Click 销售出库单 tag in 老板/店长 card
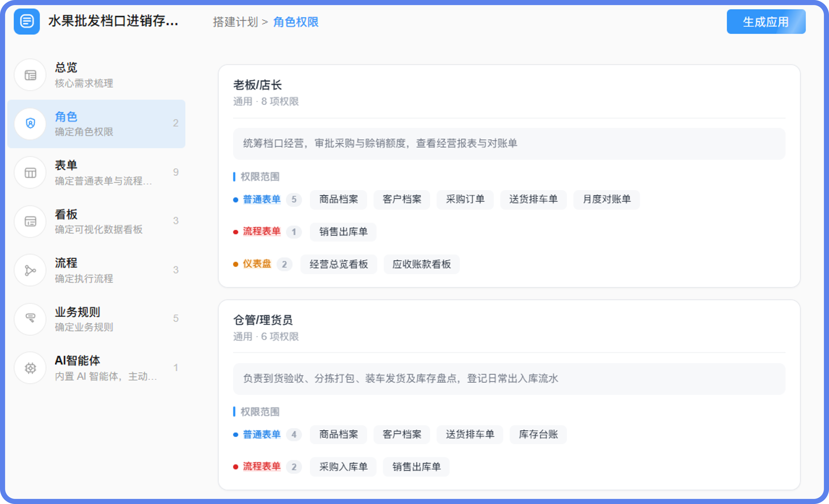Image resolution: width=829 pixels, height=504 pixels. (x=343, y=232)
